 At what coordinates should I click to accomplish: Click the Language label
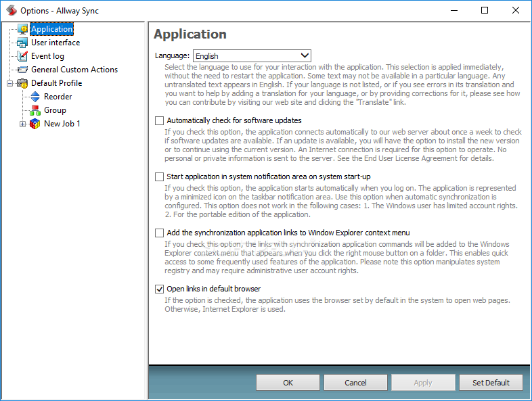(x=172, y=55)
